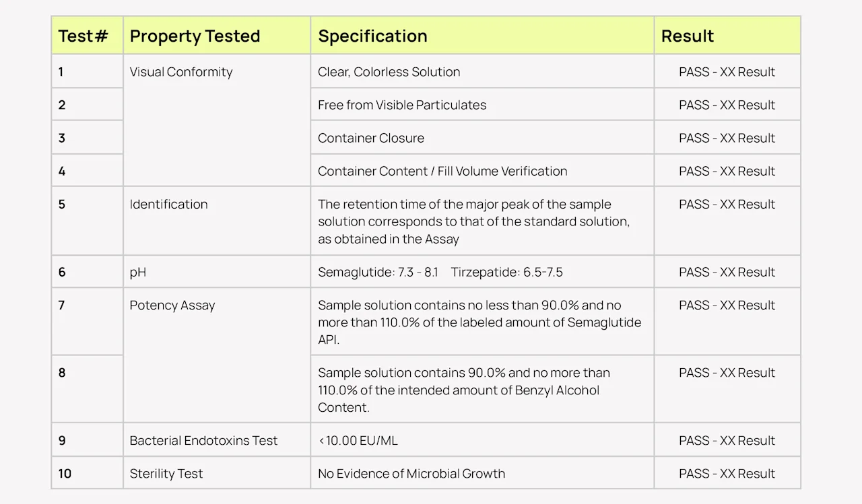The width and height of the screenshot is (862, 504).
Task: Click the Result column header
Action: tap(688, 36)
